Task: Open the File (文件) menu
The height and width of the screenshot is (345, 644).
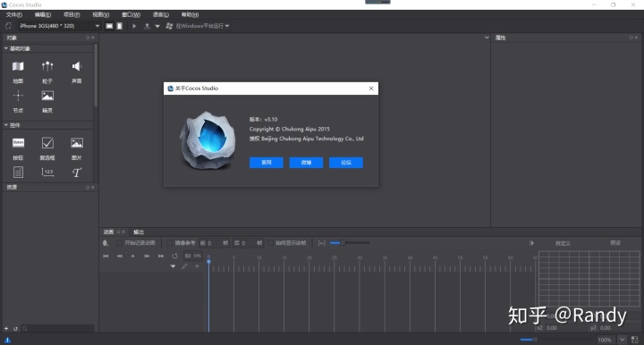Action: pyautogui.click(x=14, y=14)
